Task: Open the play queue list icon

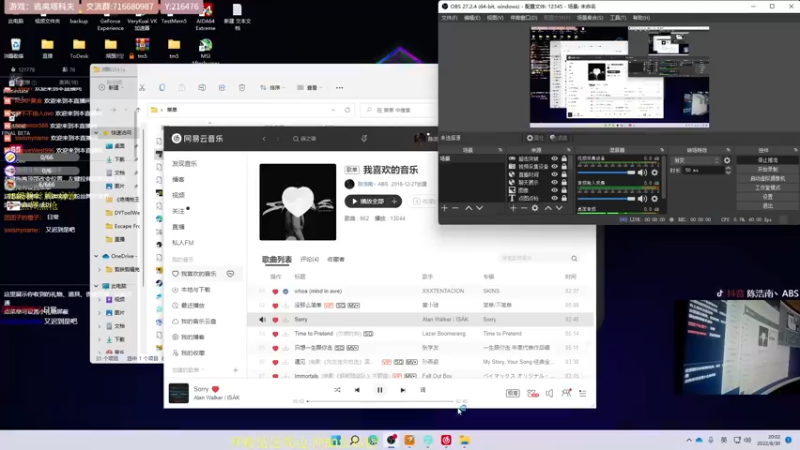Action: [x=583, y=393]
